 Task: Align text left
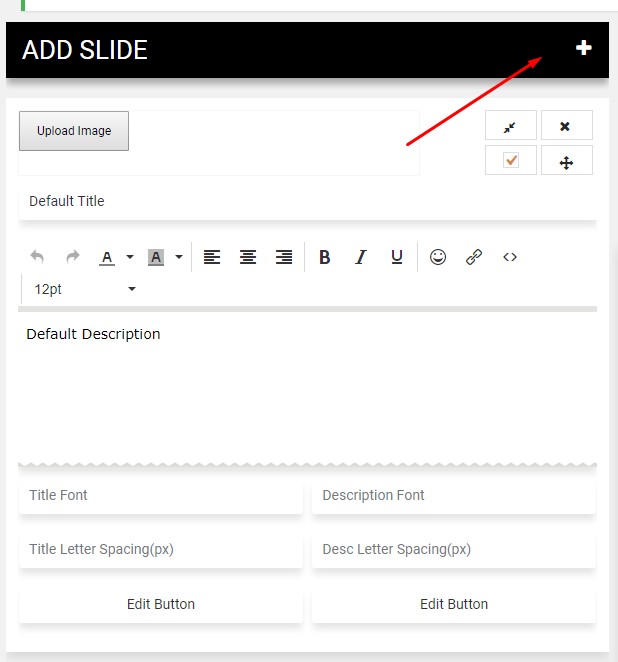tap(212, 257)
